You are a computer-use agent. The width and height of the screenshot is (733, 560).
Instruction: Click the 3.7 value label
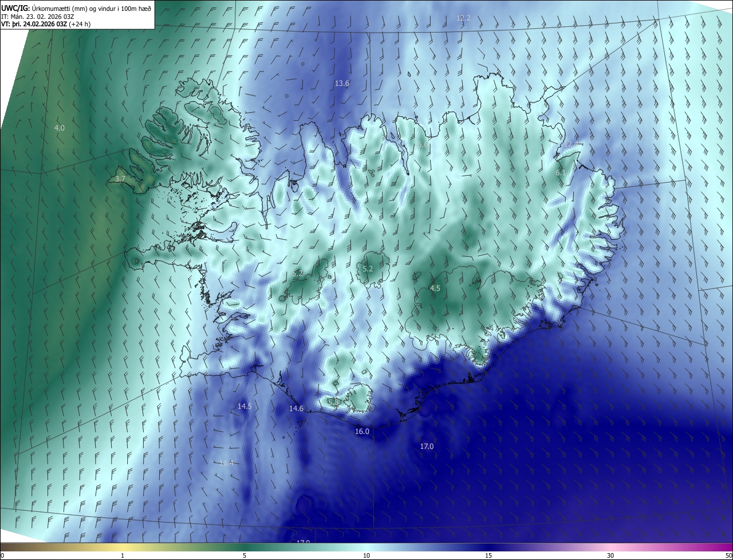pyautogui.click(x=120, y=179)
